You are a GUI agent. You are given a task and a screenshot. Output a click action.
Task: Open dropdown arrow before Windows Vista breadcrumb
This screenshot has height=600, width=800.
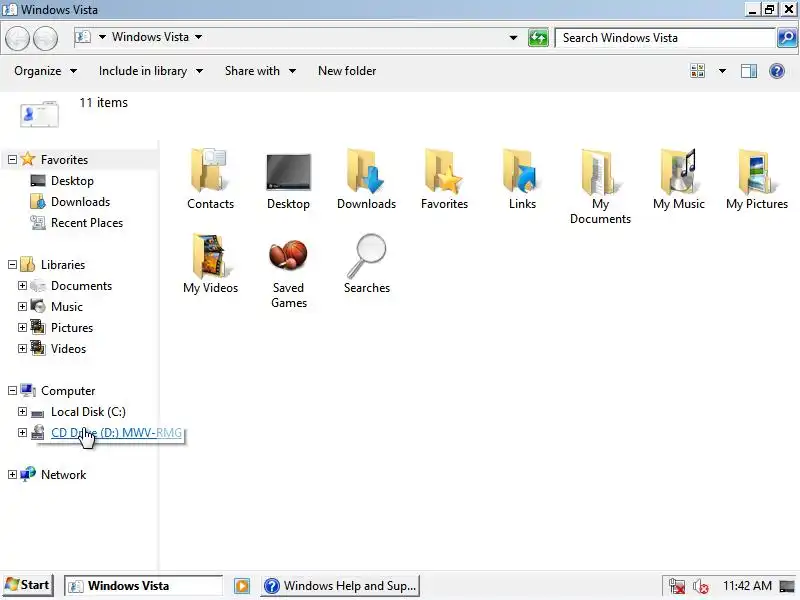click(x=102, y=37)
